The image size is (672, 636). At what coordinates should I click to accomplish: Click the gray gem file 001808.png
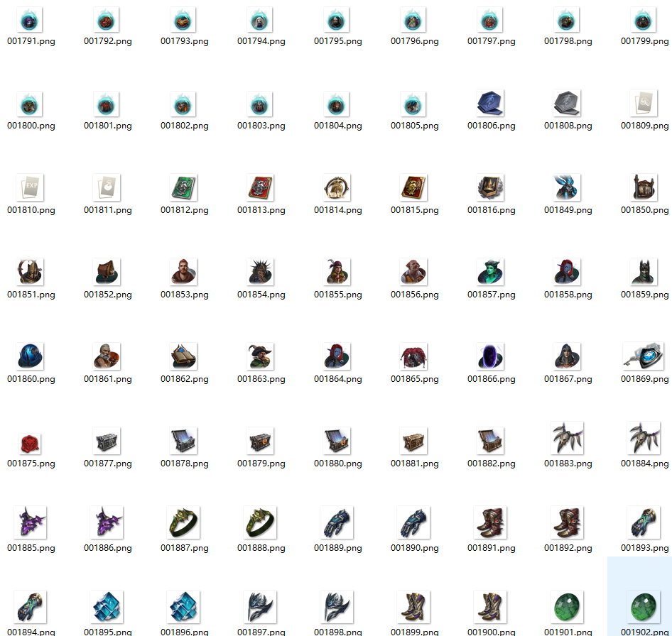[x=567, y=104]
